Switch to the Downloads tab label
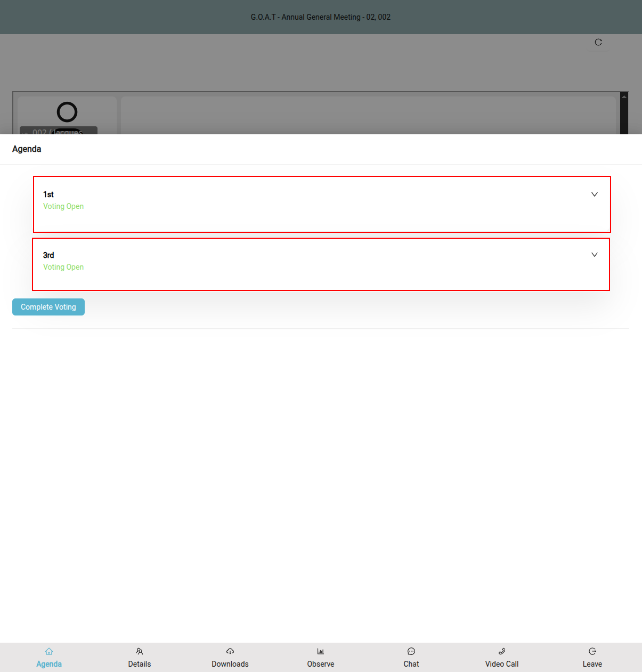Viewport: 642px width, 672px height. 230,664
